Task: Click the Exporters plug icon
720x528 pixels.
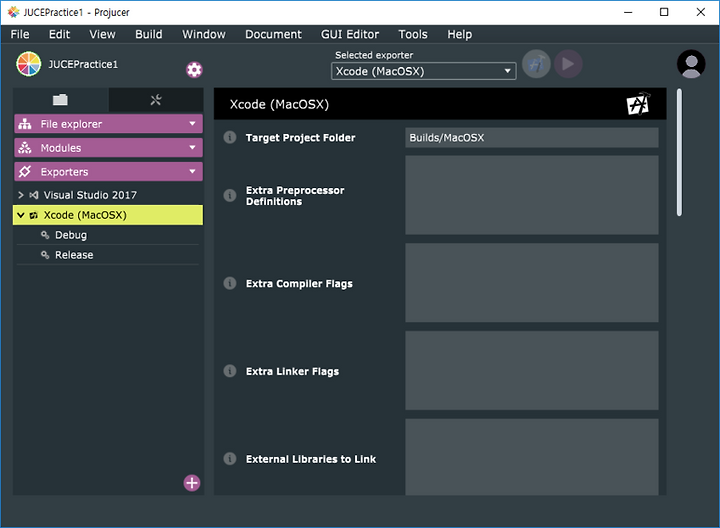Action: (25, 172)
